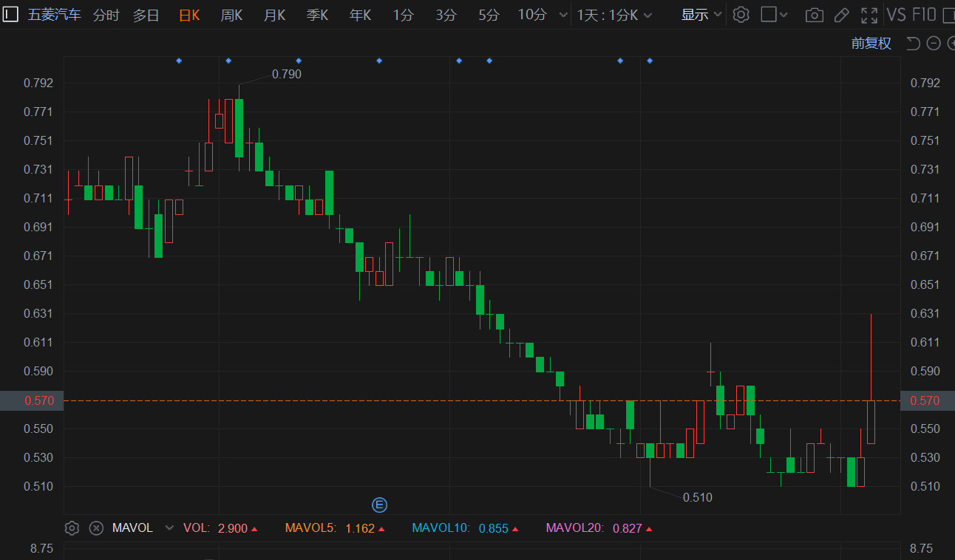Click the undo arrow beside 前复权
Image resolution: width=955 pixels, height=560 pixels.
[x=913, y=44]
